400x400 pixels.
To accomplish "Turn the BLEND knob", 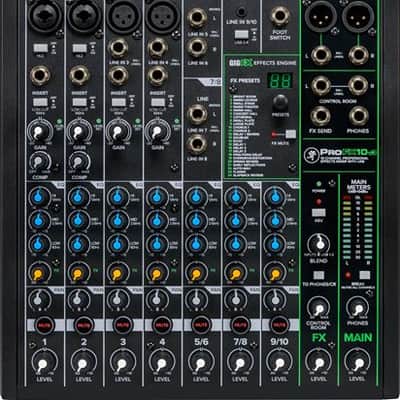I will [x=319, y=245].
